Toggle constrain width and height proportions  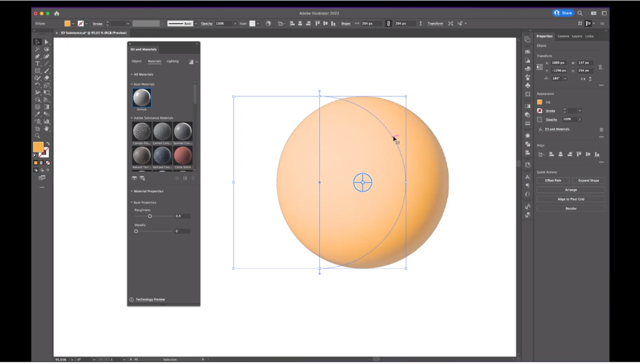pos(600,67)
